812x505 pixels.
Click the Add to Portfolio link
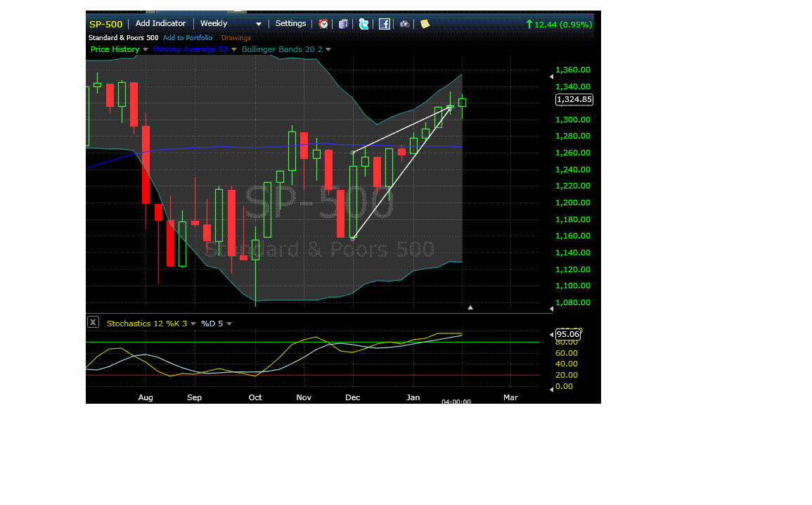(188, 38)
